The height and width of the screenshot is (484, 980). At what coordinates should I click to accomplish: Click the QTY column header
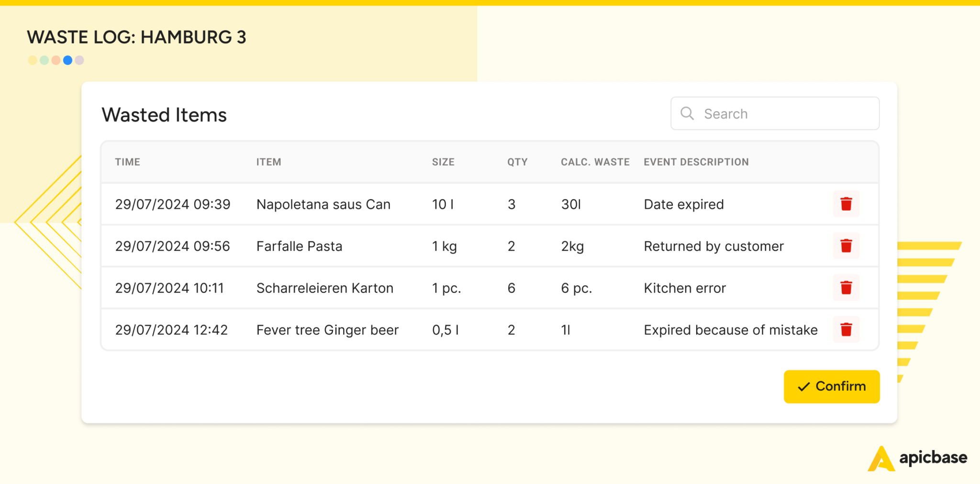click(x=517, y=162)
